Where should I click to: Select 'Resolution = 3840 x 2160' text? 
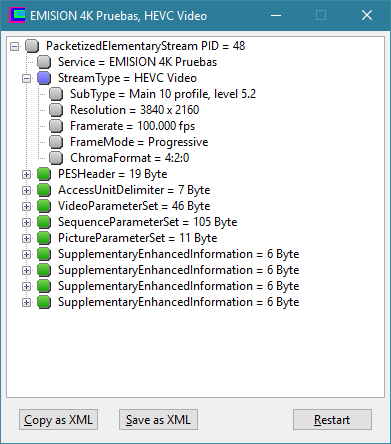click(x=135, y=110)
